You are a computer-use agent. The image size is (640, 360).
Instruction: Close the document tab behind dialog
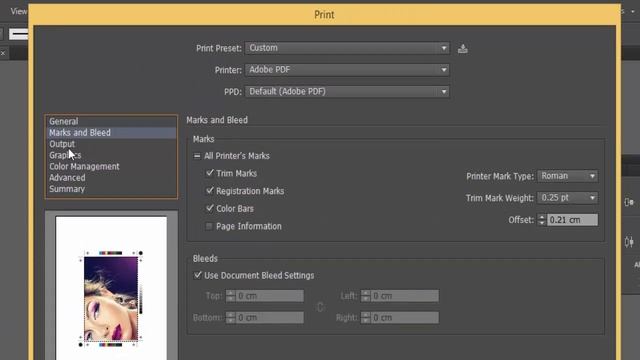click(3, 53)
